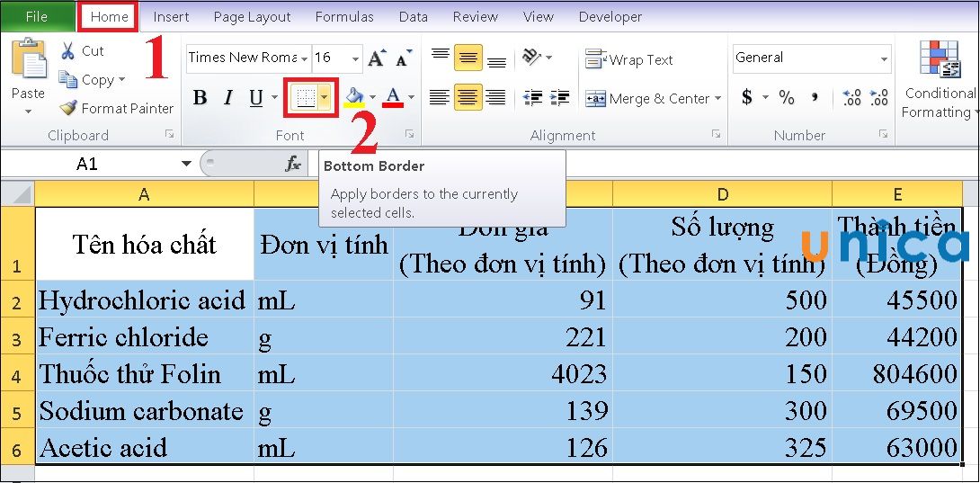Click the Increase Decimal icon
This screenshot has width=980, height=483.
(x=852, y=97)
